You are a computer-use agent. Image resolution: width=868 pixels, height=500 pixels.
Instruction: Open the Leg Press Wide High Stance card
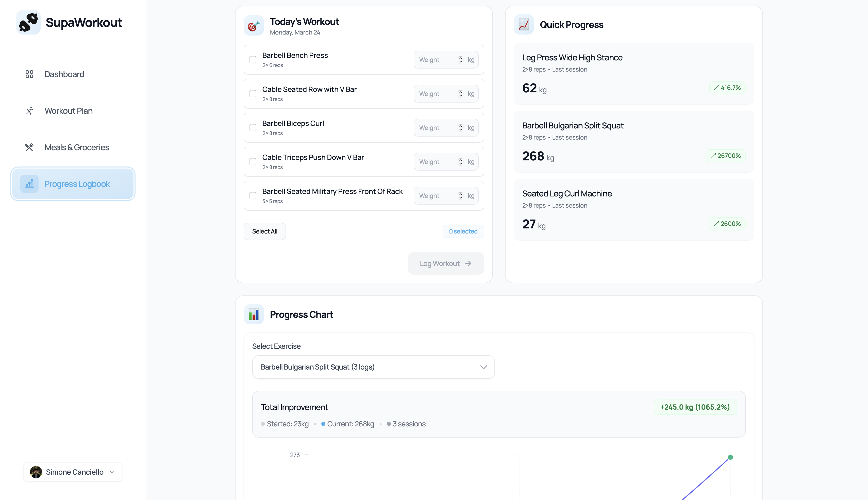pos(634,74)
